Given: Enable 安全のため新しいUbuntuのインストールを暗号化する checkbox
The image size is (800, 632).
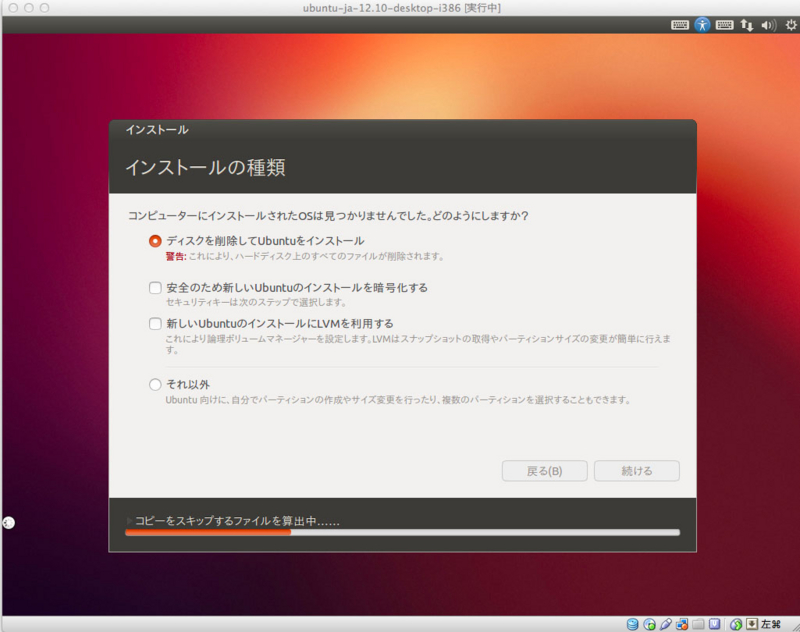Looking at the screenshot, I should [x=155, y=288].
